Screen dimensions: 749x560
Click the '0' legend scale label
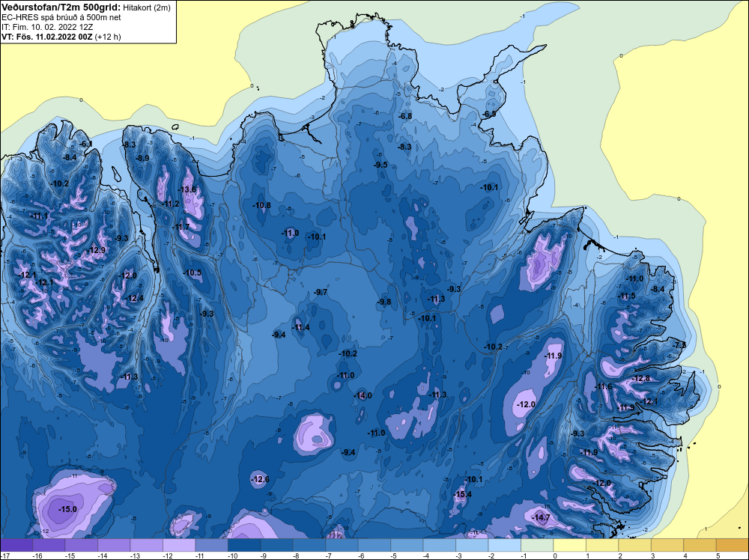555,556
